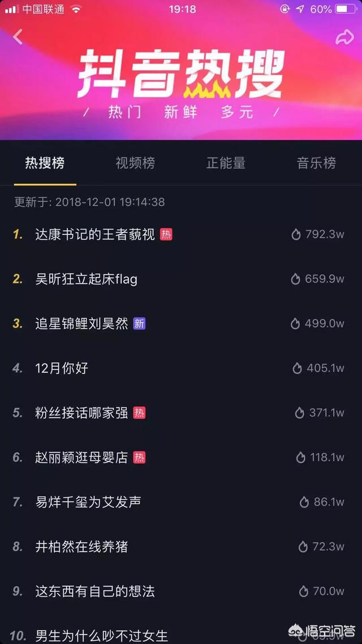The width and height of the screenshot is (362, 644).
Task: Tap the share arrow icon
Action: pos(344,37)
